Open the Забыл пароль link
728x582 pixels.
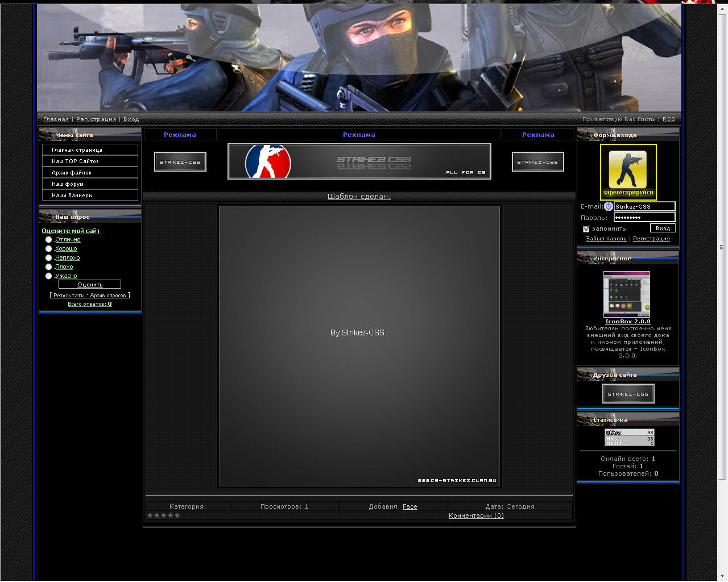pyautogui.click(x=606, y=239)
